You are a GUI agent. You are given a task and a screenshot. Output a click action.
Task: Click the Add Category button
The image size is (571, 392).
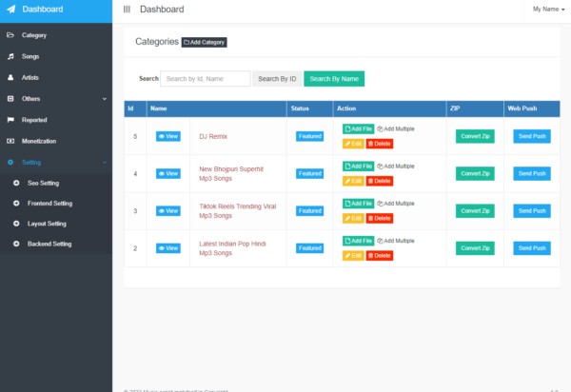pyautogui.click(x=204, y=42)
